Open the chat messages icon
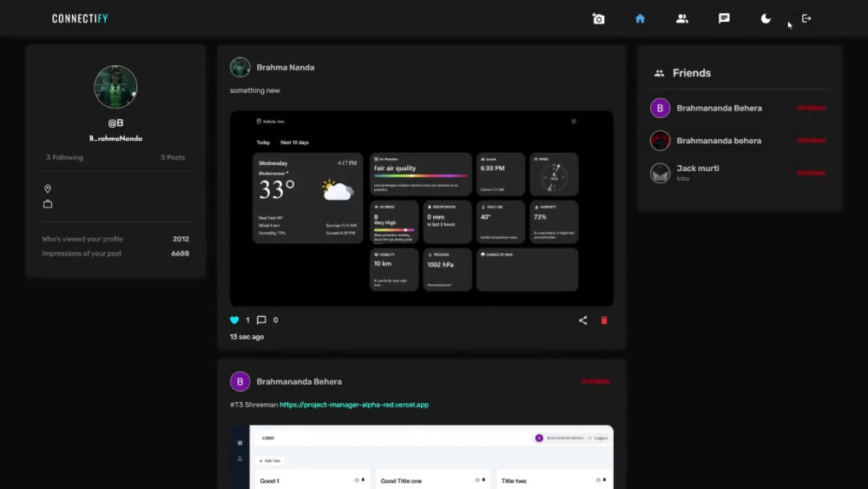868x489 pixels. (724, 18)
